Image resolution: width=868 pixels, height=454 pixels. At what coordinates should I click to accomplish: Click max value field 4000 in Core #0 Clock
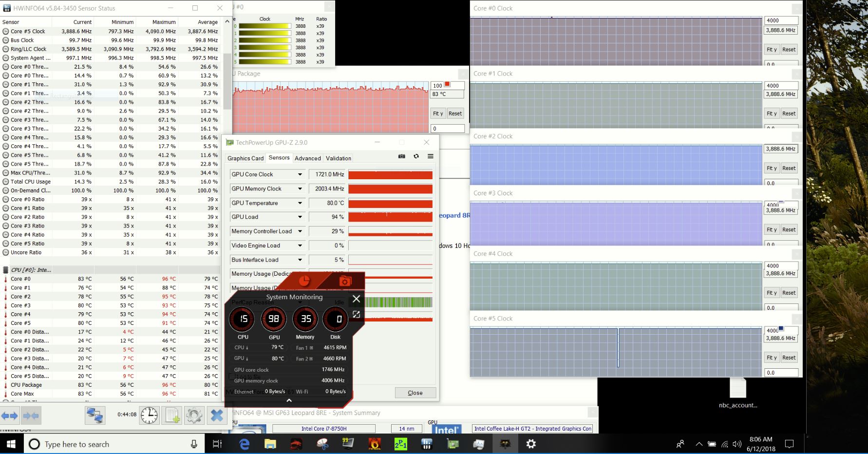tap(781, 20)
